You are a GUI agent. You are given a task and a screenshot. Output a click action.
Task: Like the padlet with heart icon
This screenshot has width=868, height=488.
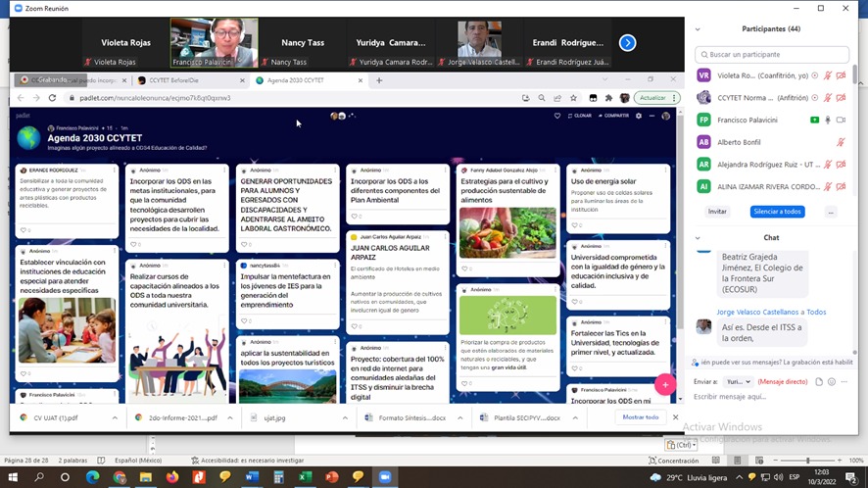tap(556, 116)
